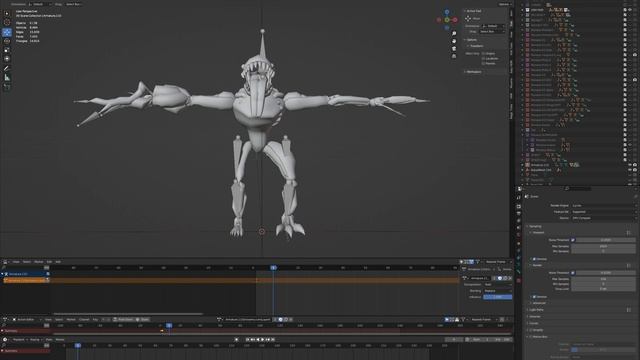Open Orientation dropdown in Active Tool panel
This screenshot has height=360, width=640.
[493, 26]
